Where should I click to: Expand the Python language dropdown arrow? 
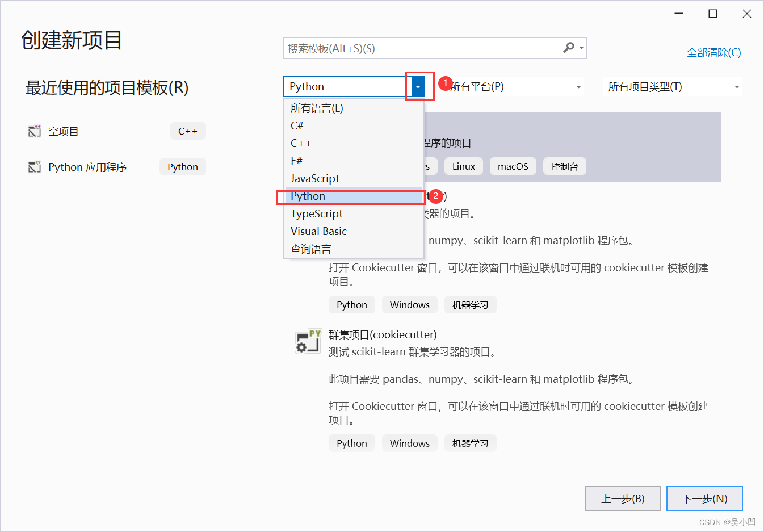[418, 87]
